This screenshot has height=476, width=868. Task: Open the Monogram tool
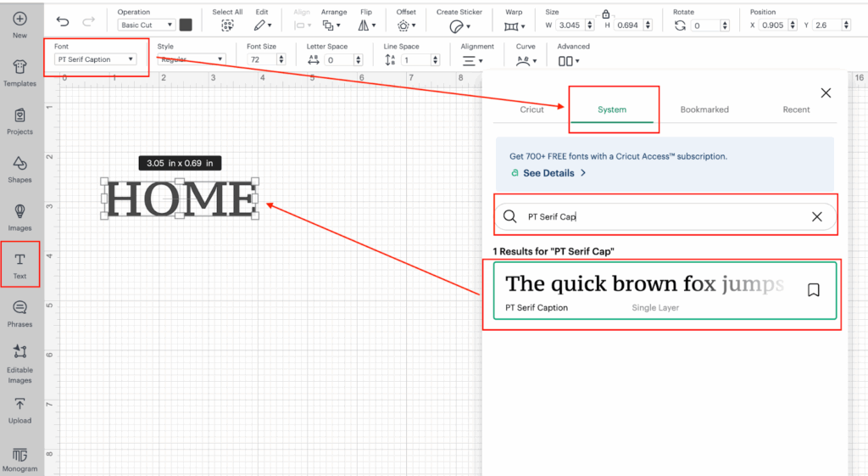pyautogui.click(x=19, y=458)
